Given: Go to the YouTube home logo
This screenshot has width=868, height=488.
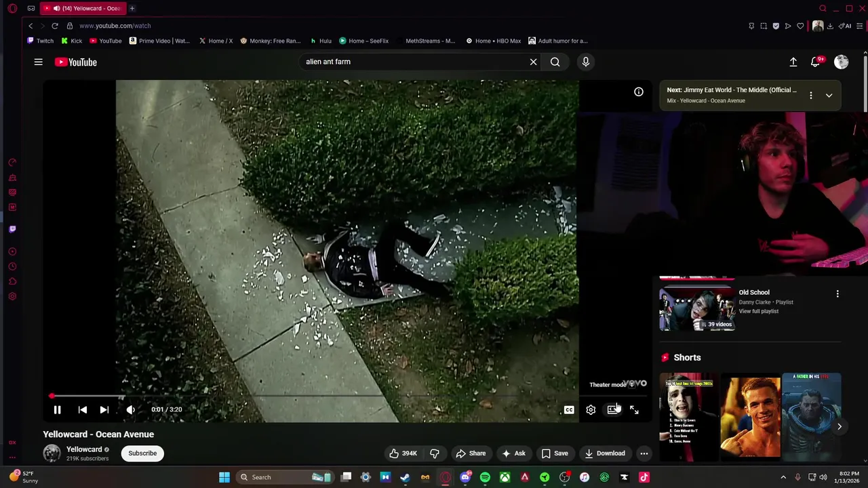Looking at the screenshot, I should coord(76,62).
